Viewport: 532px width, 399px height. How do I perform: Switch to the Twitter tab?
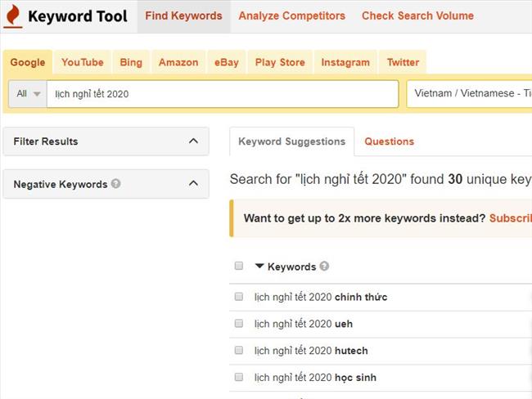pos(403,62)
